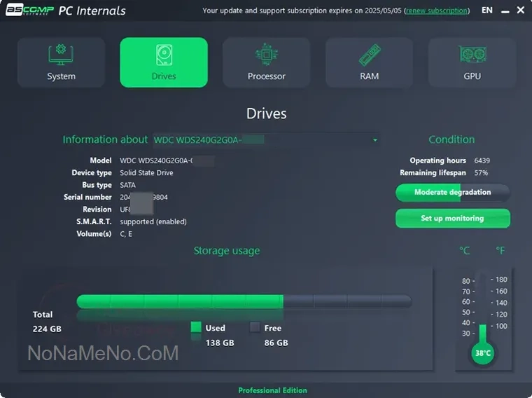Image resolution: width=532 pixels, height=398 pixels.
Task: Click the storage usage progress bar
Action: point(244,301)
